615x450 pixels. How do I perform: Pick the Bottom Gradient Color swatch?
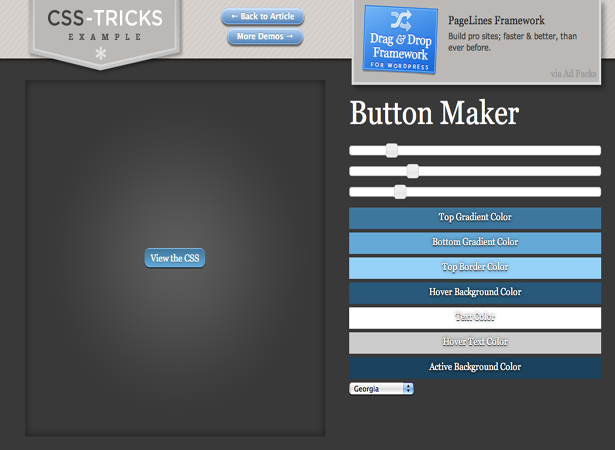pyautogui.click(x=475, y=243)
